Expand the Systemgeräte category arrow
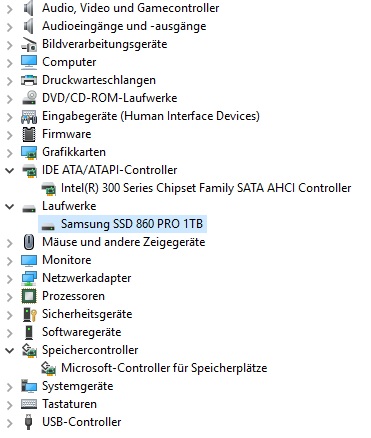The image size is (371, 438). point(10,386)
